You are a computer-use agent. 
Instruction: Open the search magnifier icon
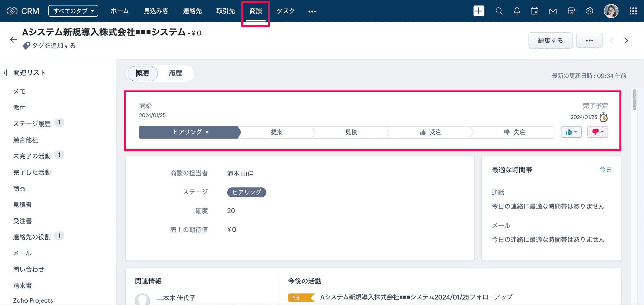pos(499,11)
